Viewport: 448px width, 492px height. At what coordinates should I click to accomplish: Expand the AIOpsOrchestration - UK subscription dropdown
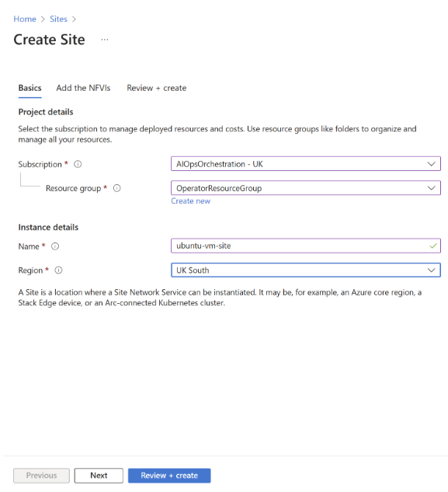click(x=306, y=164)
